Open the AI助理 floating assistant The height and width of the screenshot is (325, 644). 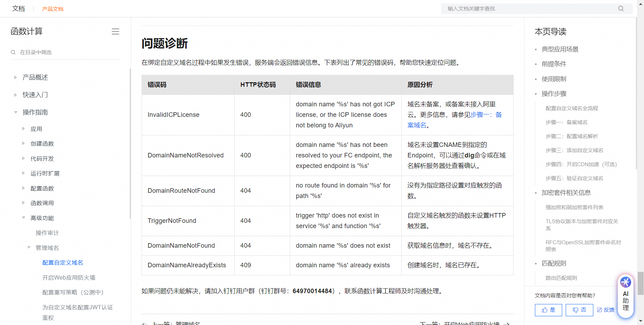625,296
